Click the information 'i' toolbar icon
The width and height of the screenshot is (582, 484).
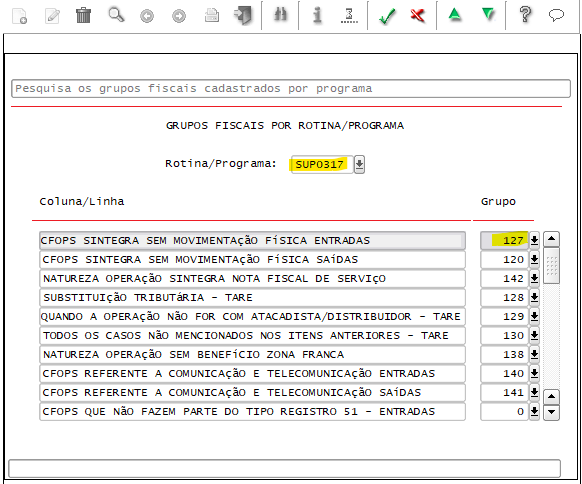click(317, 16)
